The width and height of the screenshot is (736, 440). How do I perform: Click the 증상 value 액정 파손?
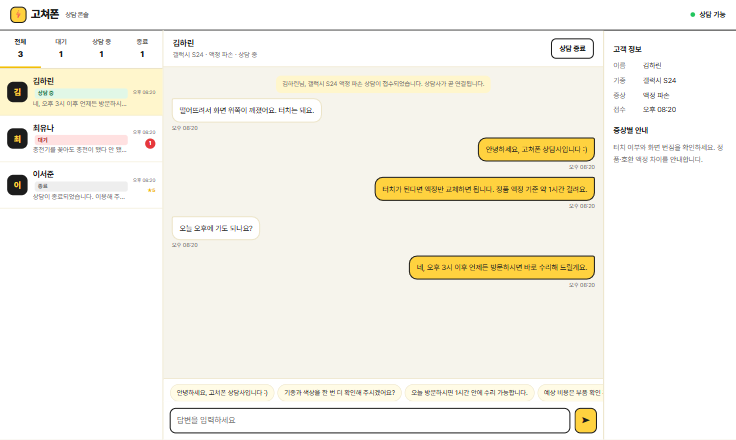coord(656,95)
